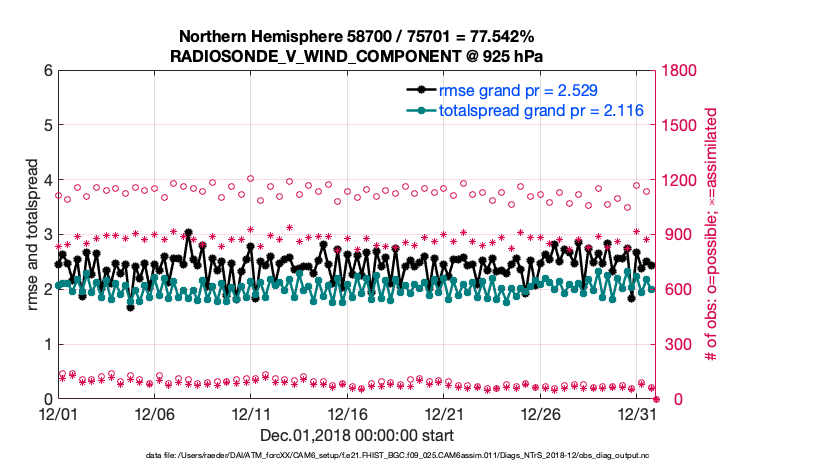Click the RADIOSONDE_V_WIND_COMPONENT @ 925 hPa subtitle

(355, 54)
